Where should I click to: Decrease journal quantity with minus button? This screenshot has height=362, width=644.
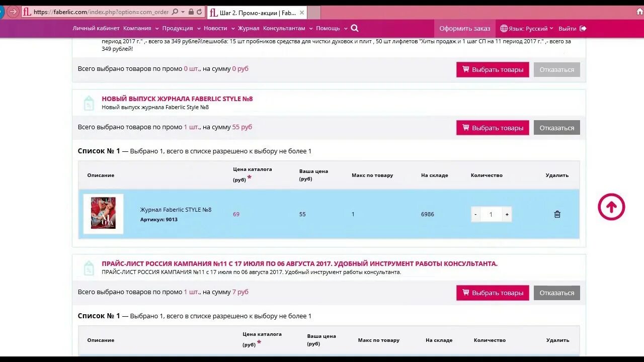[475, 214]
